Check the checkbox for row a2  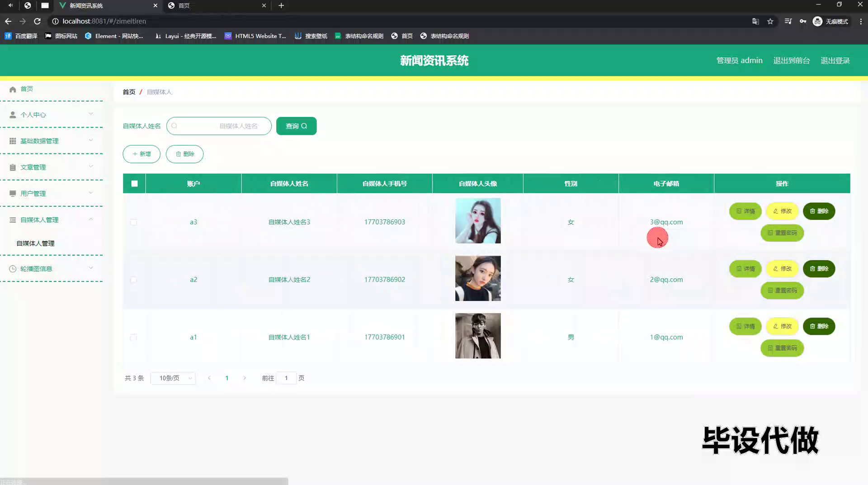pyautogui.click(x=133, y=280)
